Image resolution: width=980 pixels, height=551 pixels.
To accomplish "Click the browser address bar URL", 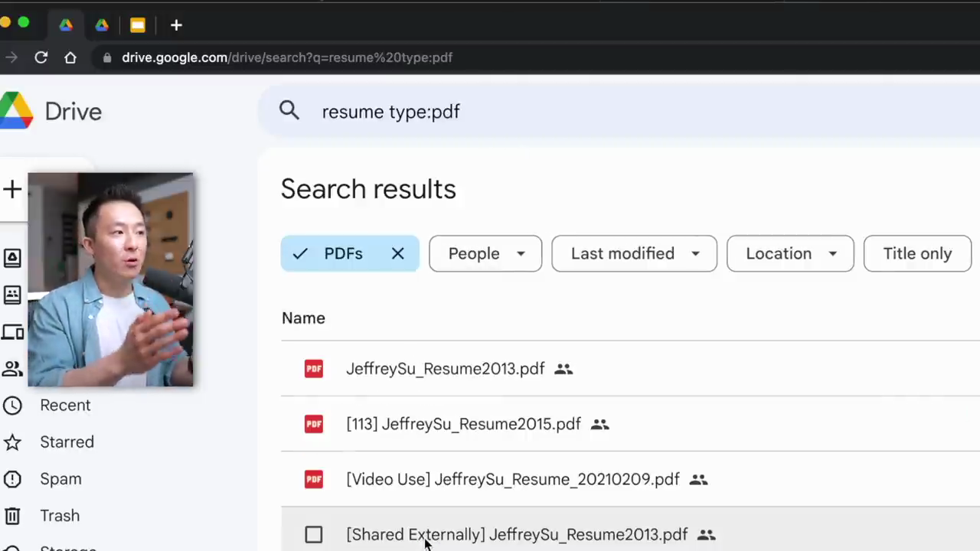I will [x=287, y=57].
